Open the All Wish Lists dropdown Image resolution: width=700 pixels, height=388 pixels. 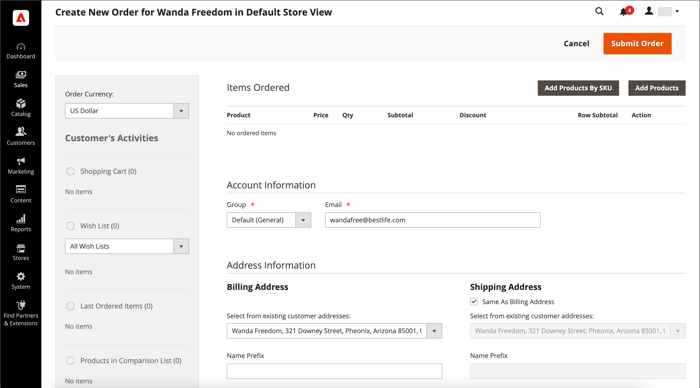tap(127, 246)
